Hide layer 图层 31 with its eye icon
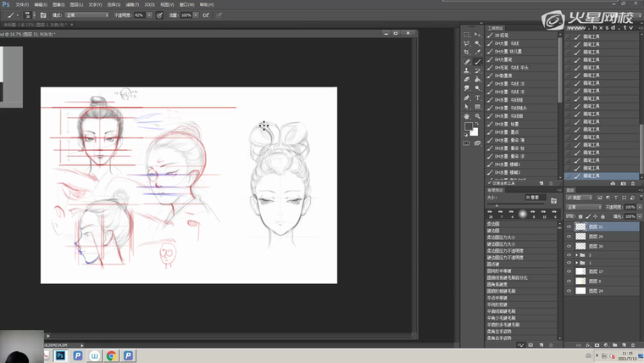 coord(569,226)
